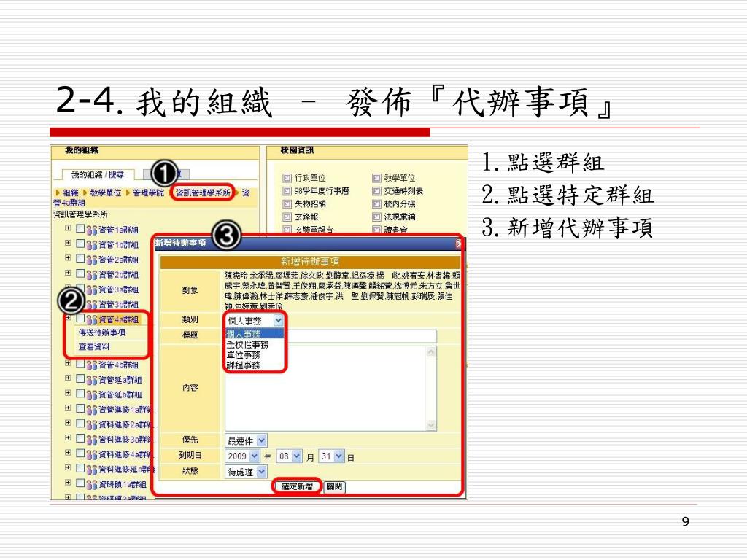Choose 個人事務 from the category list
Image resolution: width=747 pixels, height=560 pixels.
(x=255, y=334)
